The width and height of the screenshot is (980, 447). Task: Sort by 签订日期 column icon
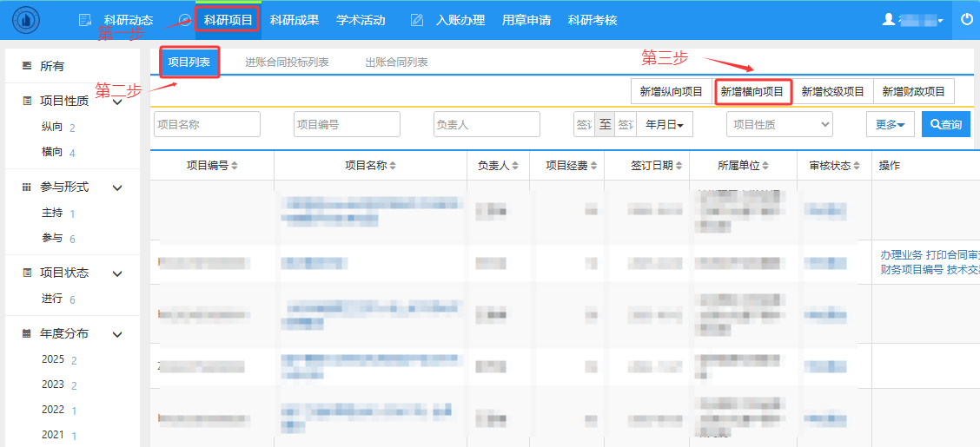click(670, 166)
